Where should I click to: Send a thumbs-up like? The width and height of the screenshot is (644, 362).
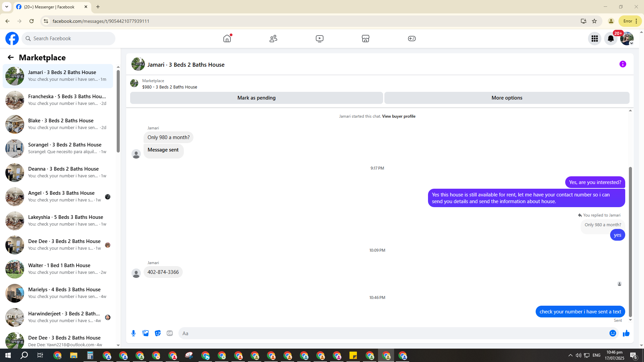[x=626, y=333]
